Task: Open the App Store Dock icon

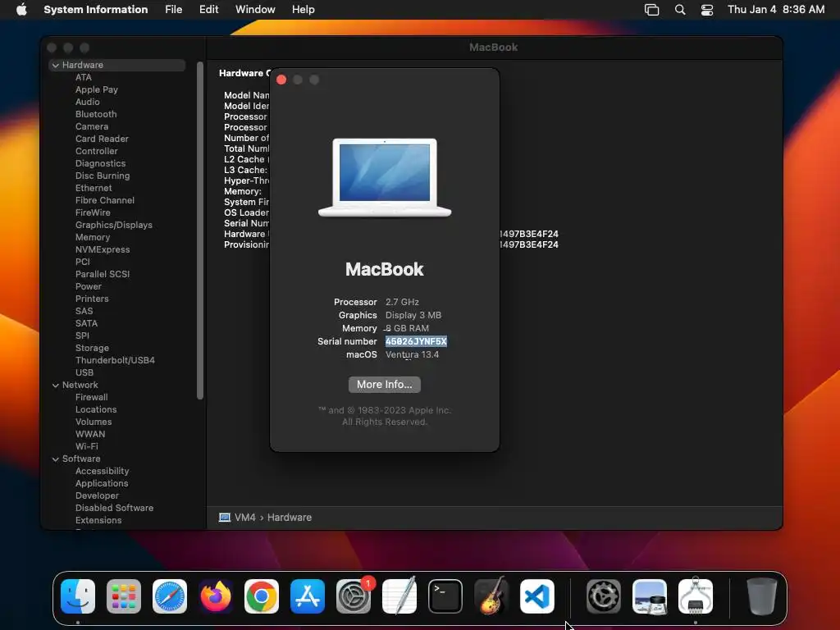Action: coord(308,596)
